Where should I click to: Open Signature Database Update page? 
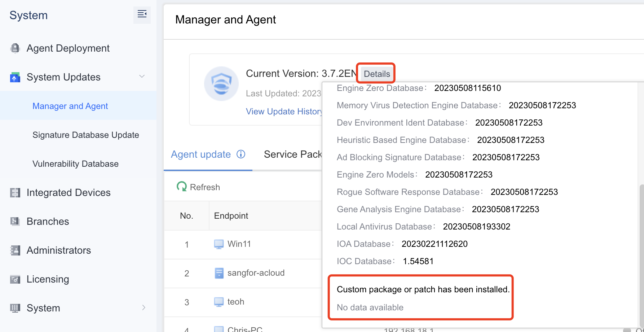(x=86, y=135)
